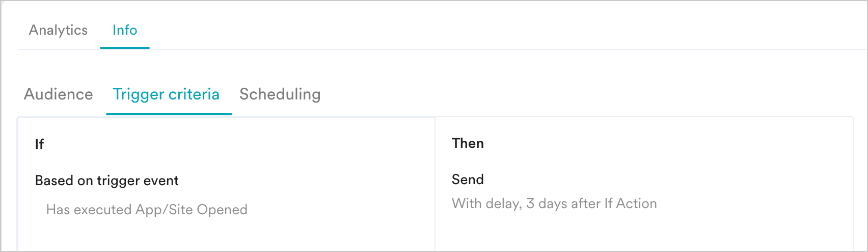
Task: Click the teal underline beneath the Info tab
Action: [125, 47]
